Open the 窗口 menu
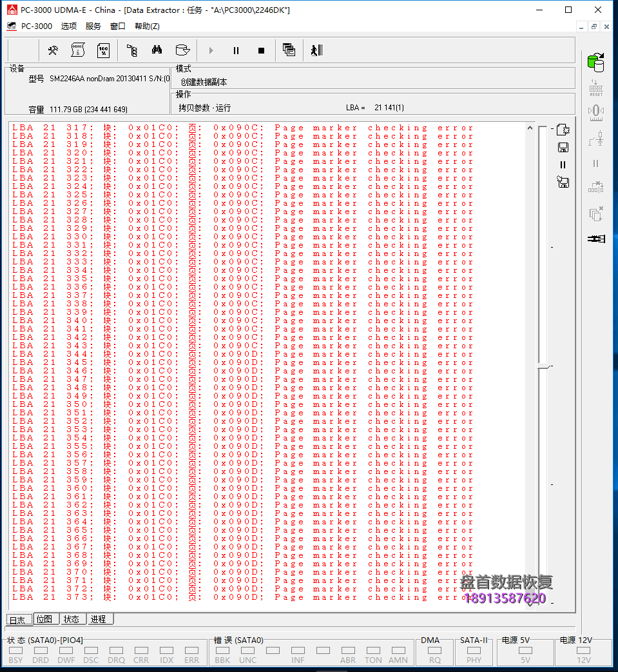618x672 pixels. coord(118,26)
